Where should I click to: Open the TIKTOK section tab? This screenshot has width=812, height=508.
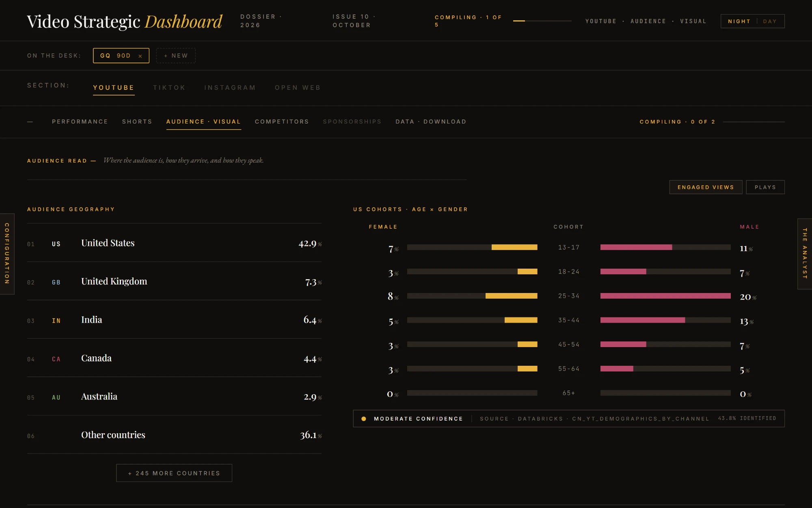coord(169,88)
